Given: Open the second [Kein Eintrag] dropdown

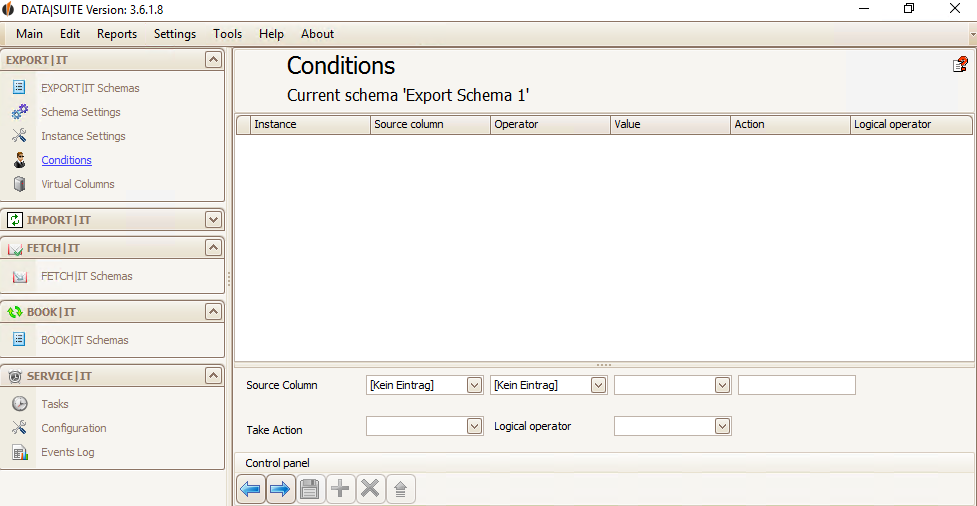Looking at the screenshot, I should pyautogui.click(x=598, y=385).
